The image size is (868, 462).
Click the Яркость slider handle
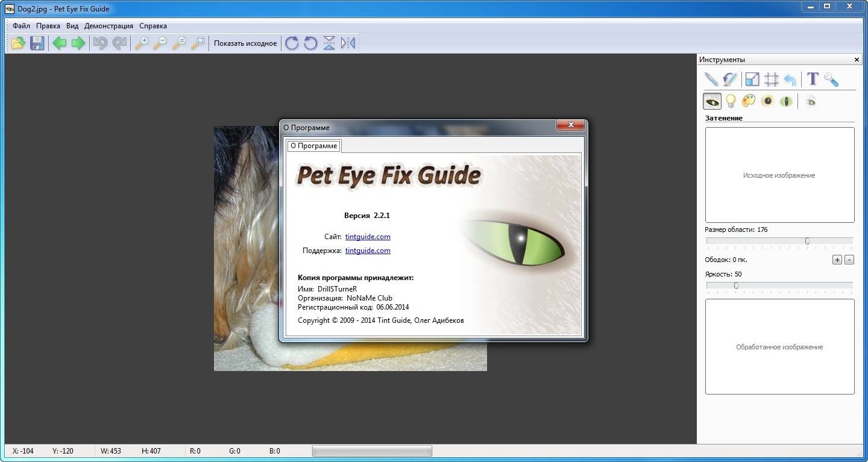pyautogui.click(x=736, y=286)
